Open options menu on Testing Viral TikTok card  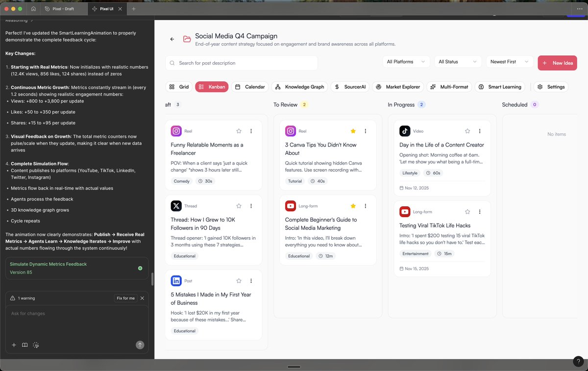tap(480, 212)
